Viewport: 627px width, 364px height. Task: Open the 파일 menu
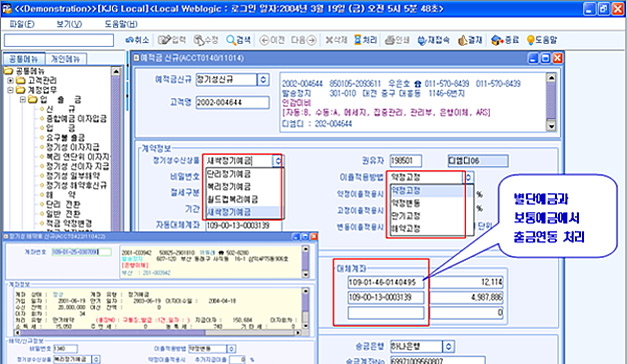(x=22, y=24)
